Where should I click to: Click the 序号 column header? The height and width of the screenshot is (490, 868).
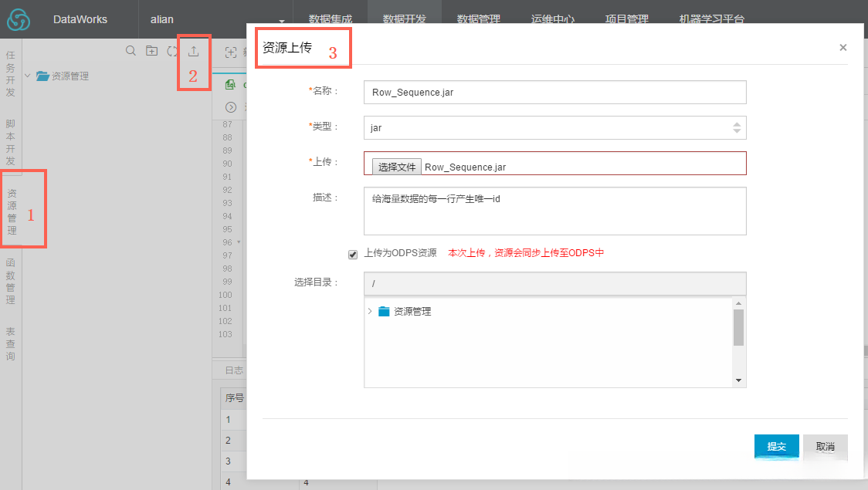[235, 397]
